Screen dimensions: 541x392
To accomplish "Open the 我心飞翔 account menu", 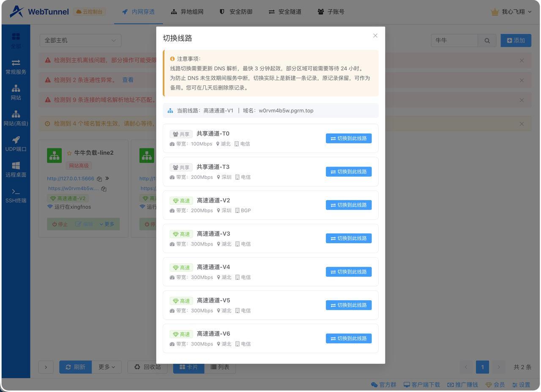I will [511, 12].
